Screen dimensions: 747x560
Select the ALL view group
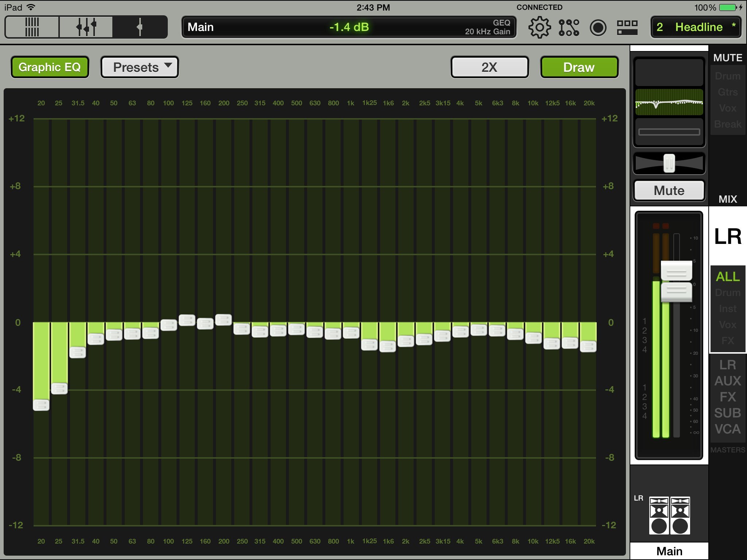(727, 277)
